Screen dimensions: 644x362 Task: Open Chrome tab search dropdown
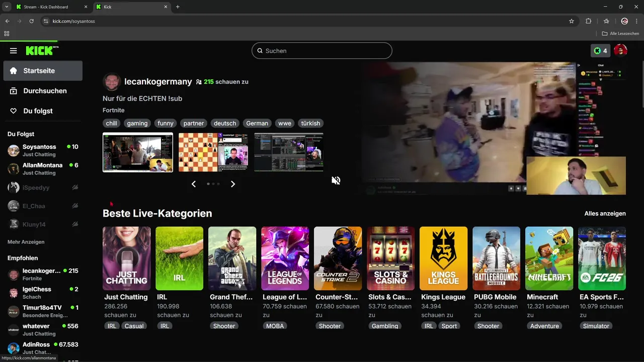(x=7, y=7)
